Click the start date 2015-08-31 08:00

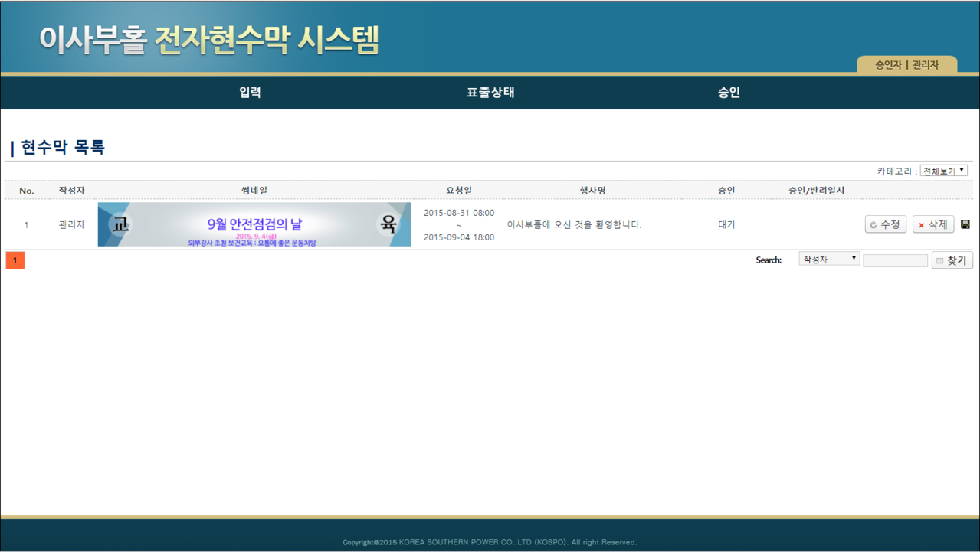coord(459,213)
